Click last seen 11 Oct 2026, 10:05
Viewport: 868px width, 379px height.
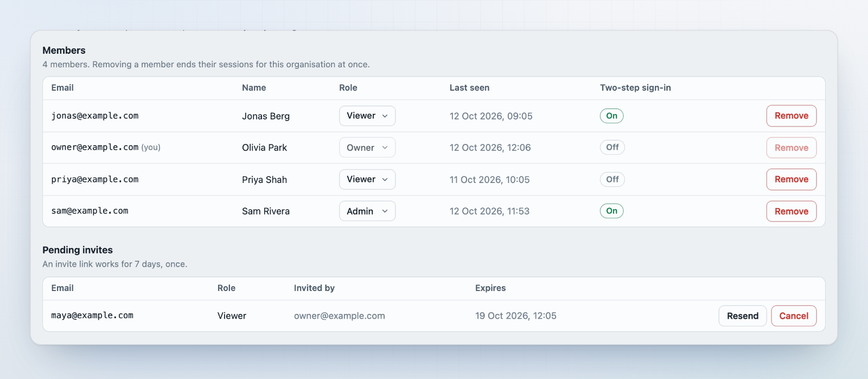489,180
